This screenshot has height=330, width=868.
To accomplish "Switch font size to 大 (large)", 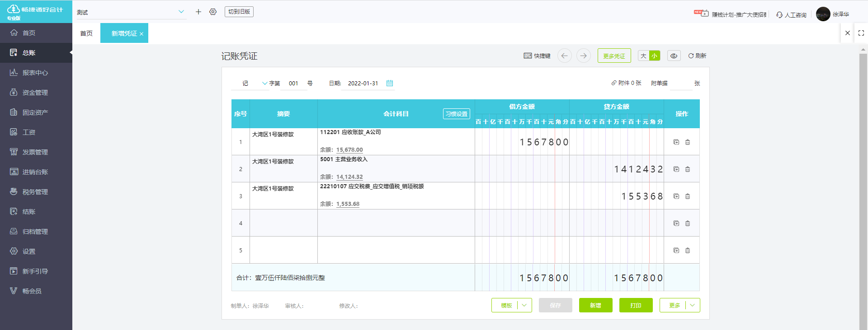I will pyautogui.click(x=643, y=56).
